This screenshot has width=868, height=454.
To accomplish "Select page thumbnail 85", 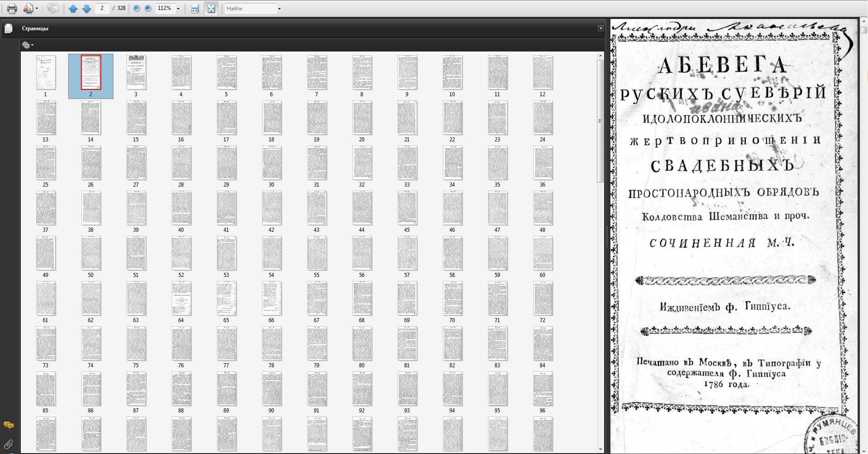I will click(46, 388).
